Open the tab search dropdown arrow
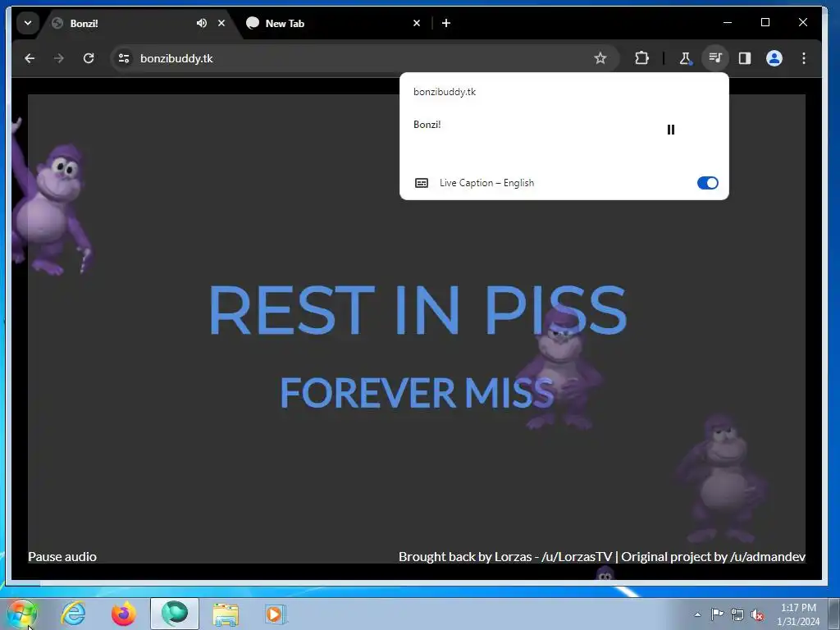The height and width of the screenshot is (630, 840). [x=27, y=23]
